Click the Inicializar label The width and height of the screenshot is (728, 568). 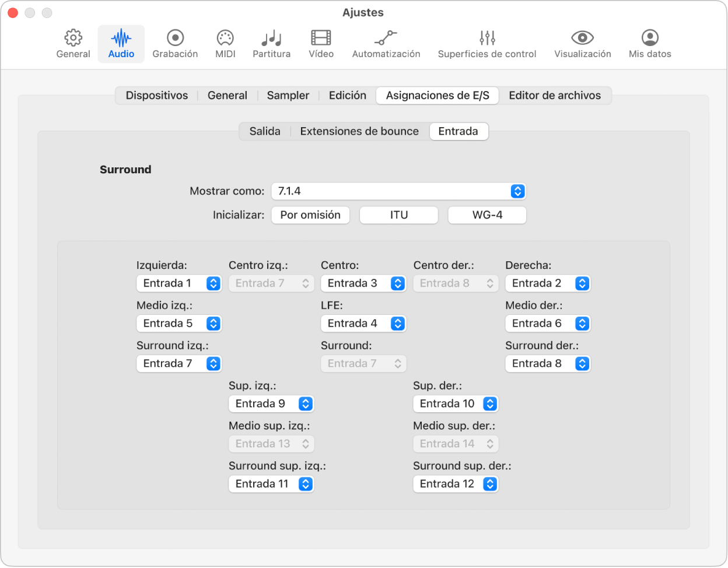(238, 215)
